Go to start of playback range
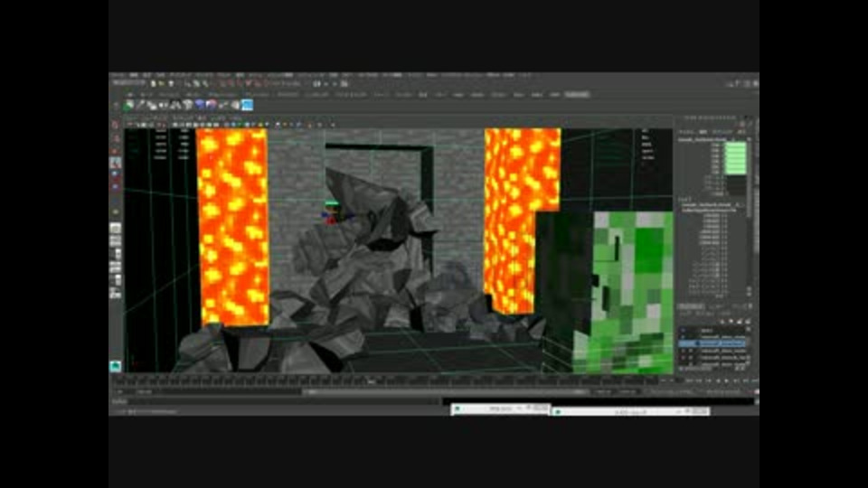Image resolution: width=868 pixels, height=488 pixels. pyautogui.click(x=689, y=380)
